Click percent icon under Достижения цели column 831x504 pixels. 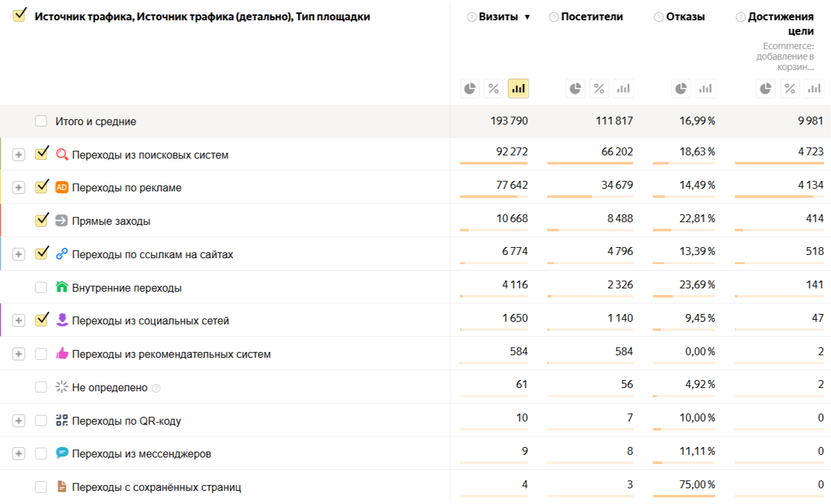tap(790, 88)
